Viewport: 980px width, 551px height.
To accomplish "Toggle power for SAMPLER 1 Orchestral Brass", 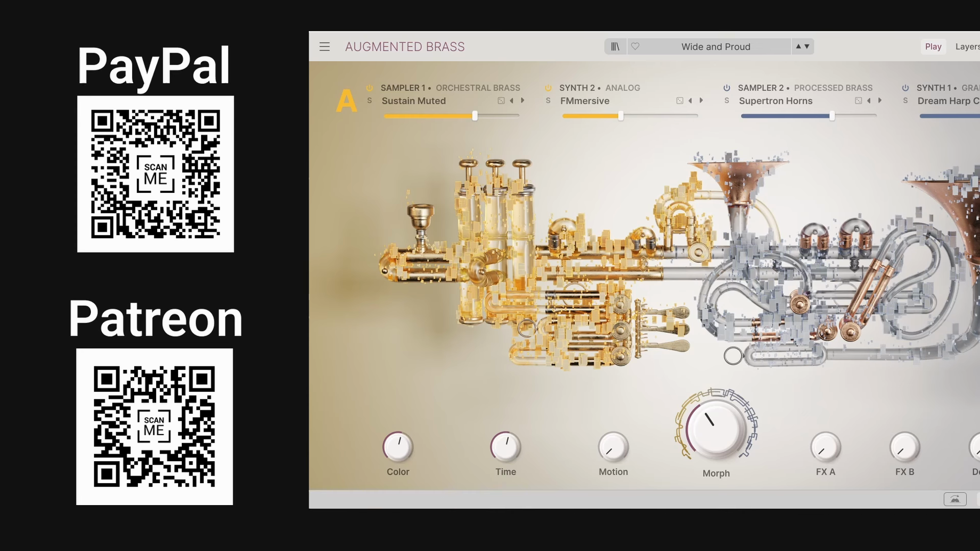I will [370, 87].
